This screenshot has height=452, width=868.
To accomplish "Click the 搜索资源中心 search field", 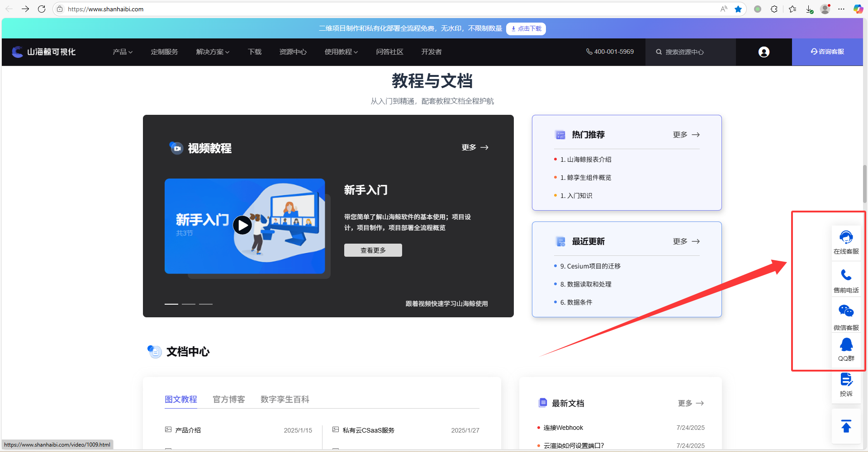I will 691,52.
